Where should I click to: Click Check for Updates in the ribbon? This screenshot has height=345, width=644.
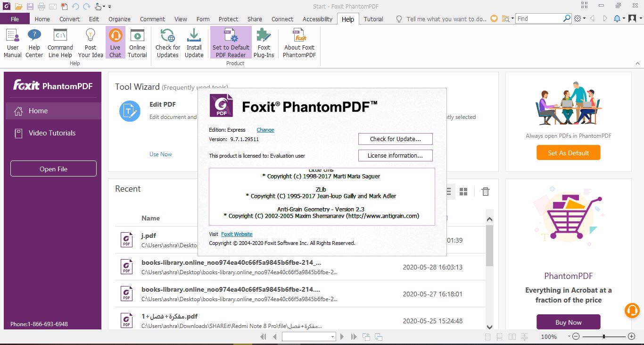(x=168, y=42)
